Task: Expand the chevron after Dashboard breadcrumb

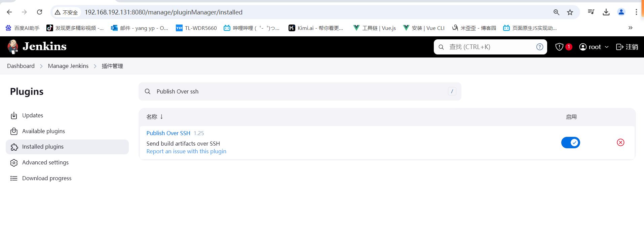Action: pyautogui.click(x=41, y=66)
